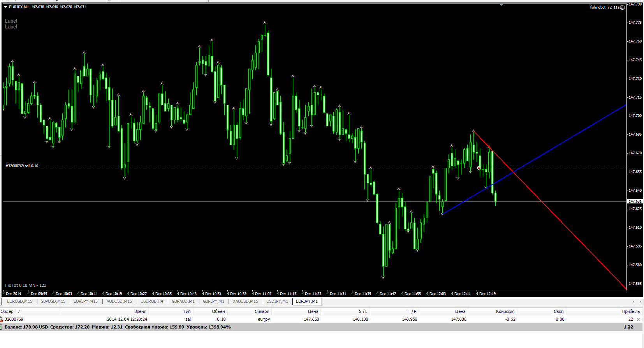Open the GBPAUD,M1 chart tab
Image resolution: width=644 pixels, height=348 pixels.
click(183, 301)
